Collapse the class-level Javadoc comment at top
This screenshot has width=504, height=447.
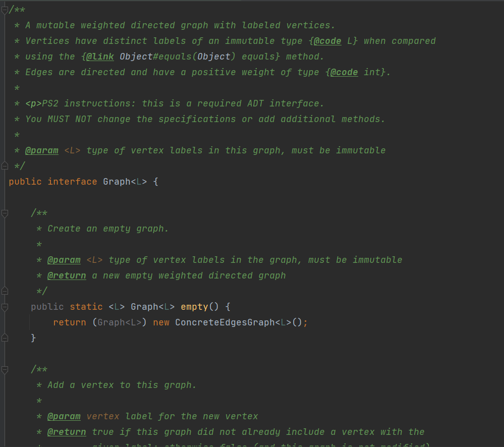pos(5,10)
